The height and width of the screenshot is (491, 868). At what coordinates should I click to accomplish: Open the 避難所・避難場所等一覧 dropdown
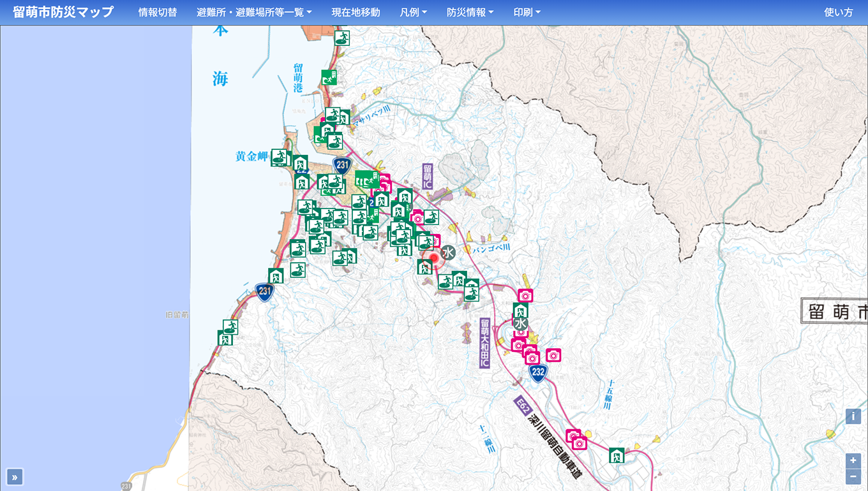(x=254, y=12)
